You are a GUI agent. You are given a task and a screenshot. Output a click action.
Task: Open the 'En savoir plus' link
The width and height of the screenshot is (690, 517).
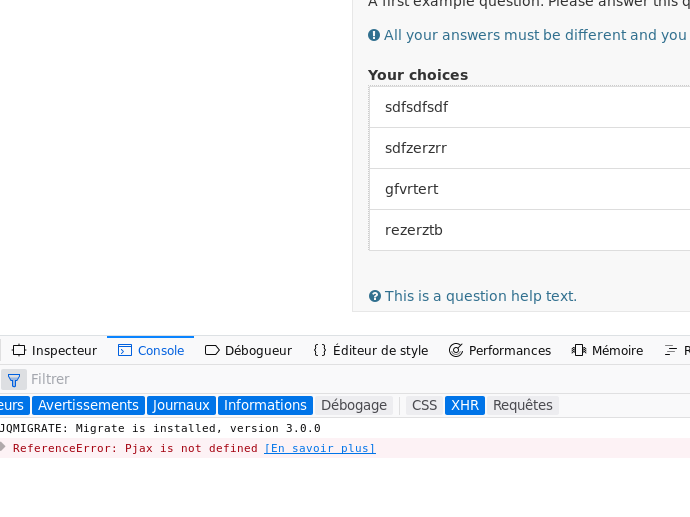point(320,448)
